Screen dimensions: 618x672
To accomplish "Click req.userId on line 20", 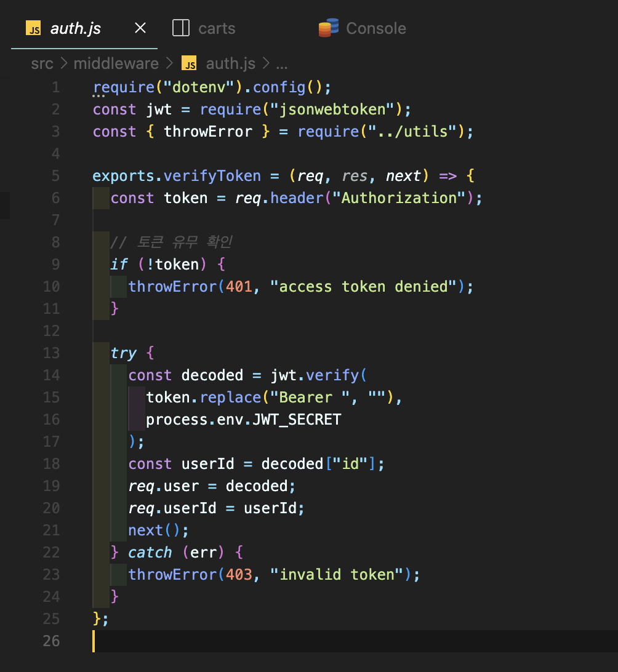I will (x=172, y=508).
